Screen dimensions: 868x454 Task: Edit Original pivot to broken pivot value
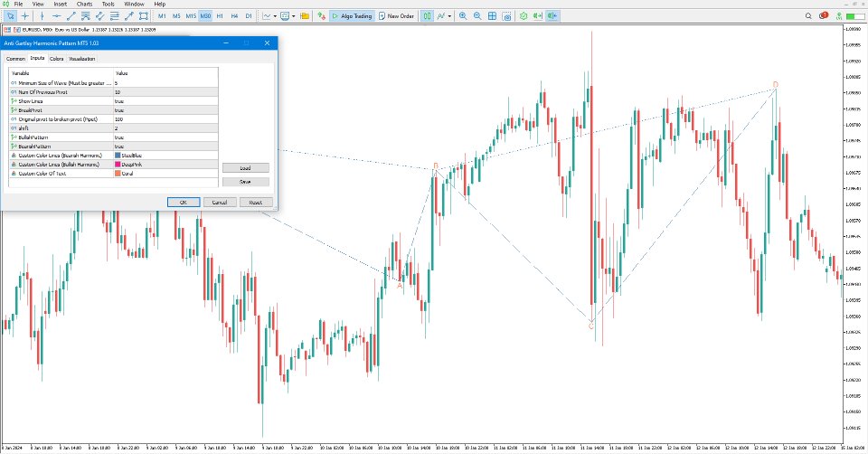[165, 119]
